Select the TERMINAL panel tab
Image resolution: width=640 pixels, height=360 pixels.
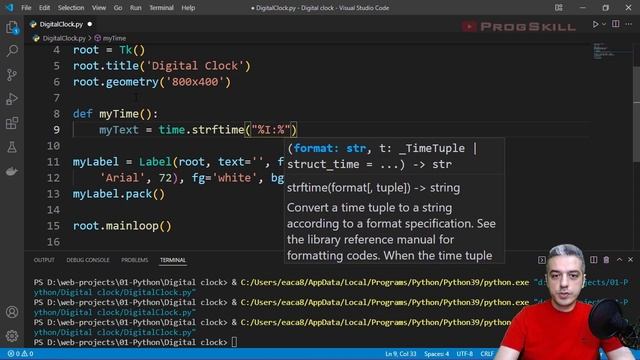tap(173, 260)
